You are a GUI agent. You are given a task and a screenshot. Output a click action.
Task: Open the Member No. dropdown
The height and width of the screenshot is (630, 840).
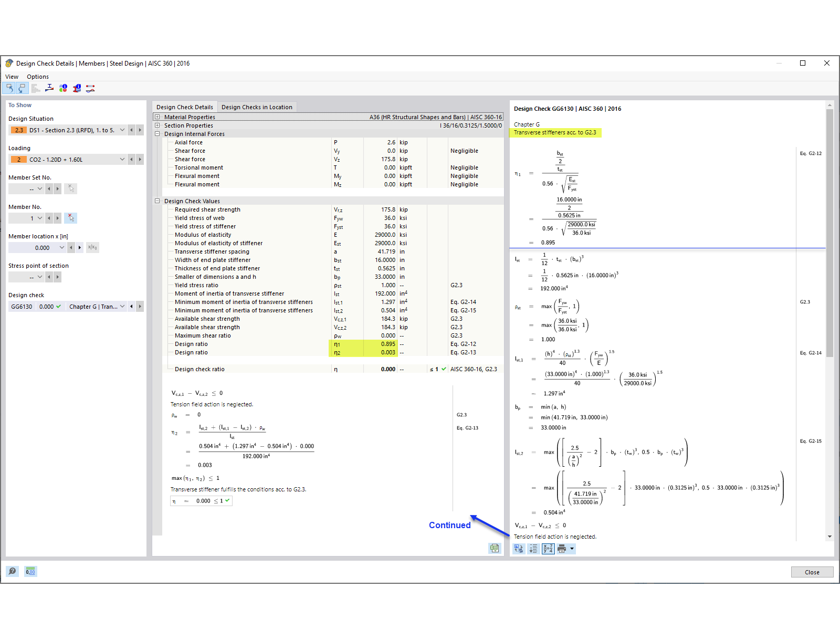point(40,218)
